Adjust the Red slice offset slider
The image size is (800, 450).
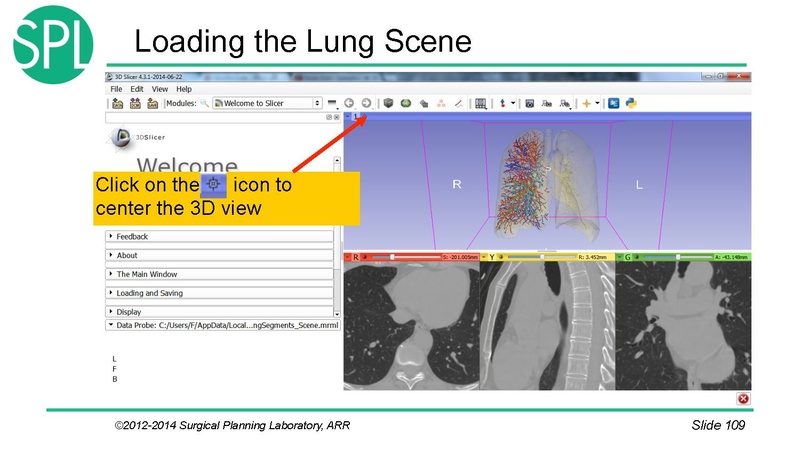pos(406,257)
